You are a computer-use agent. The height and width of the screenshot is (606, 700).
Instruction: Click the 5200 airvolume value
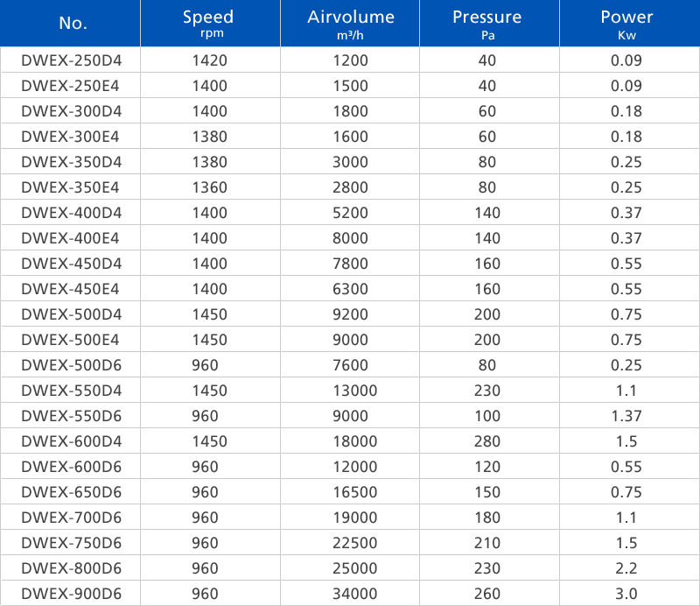pos(351,213)
